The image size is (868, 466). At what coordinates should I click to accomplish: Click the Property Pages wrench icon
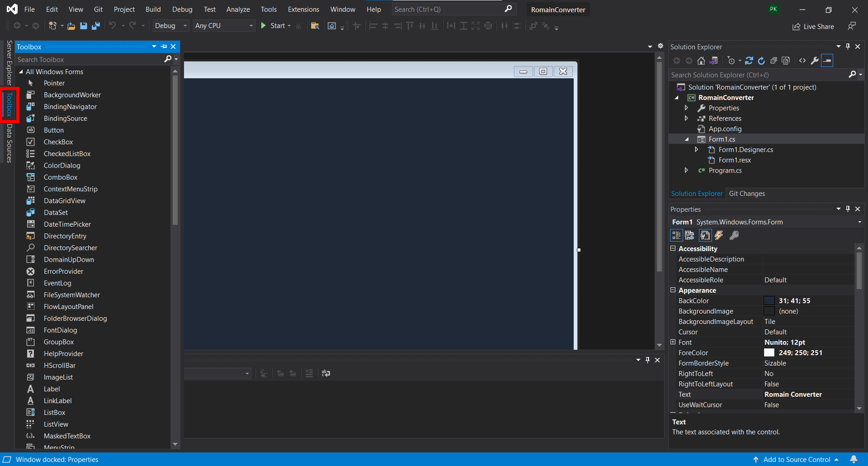[734, 235]
